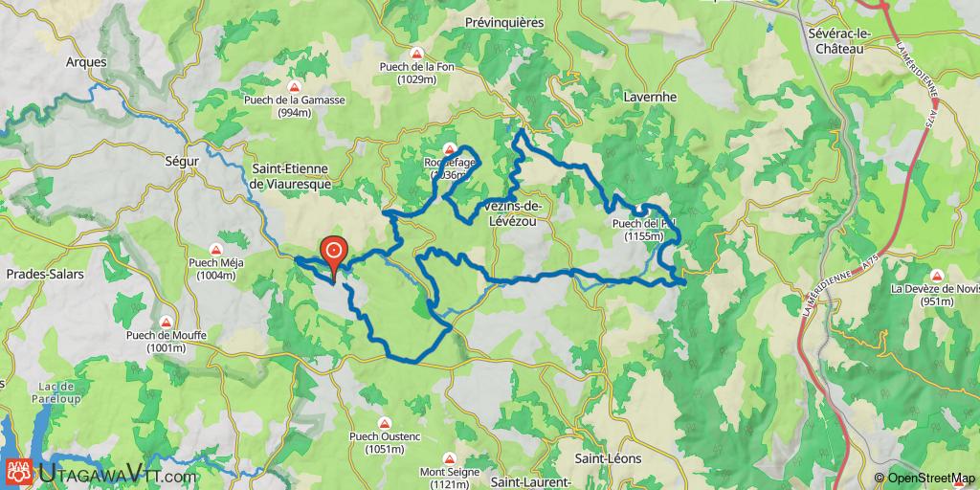
Task: Click the UtagawaVTT logo icon
Action: pos(20,472)
